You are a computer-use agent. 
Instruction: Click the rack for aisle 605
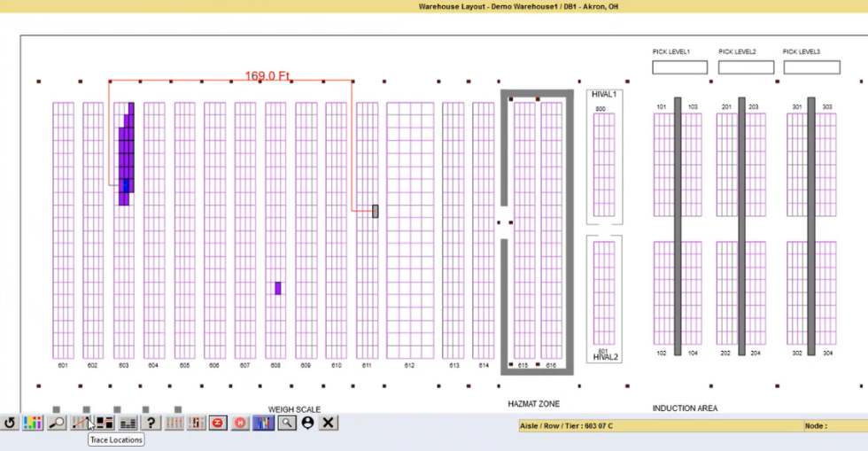pos(185,230)
